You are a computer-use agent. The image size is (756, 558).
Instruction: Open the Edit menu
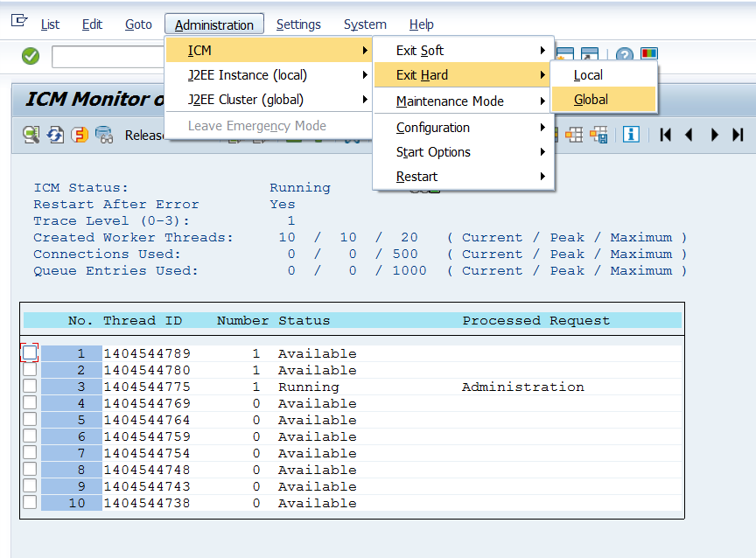(92, 24)
